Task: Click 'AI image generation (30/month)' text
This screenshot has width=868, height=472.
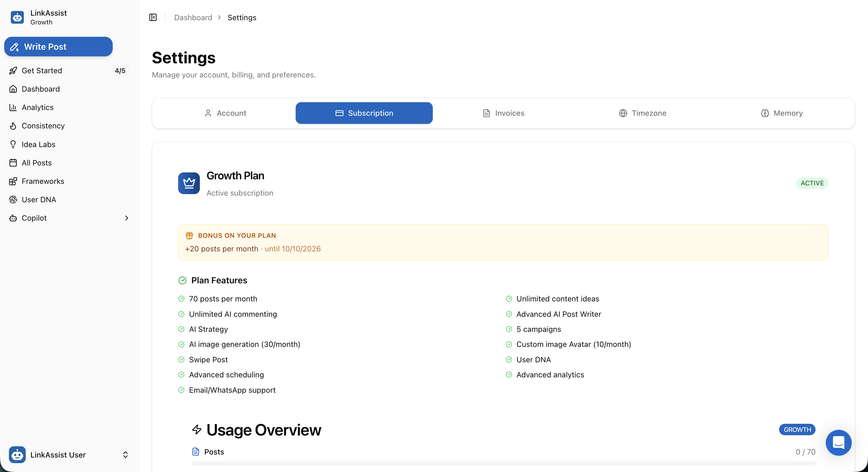Action: coord(244,344)
